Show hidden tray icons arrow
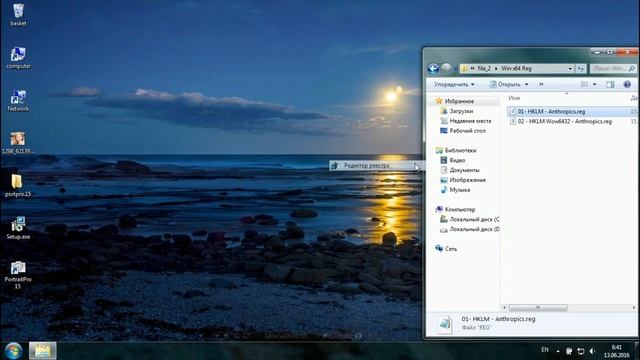This screenshot has height=360, width=640. [x=558, y=351]
